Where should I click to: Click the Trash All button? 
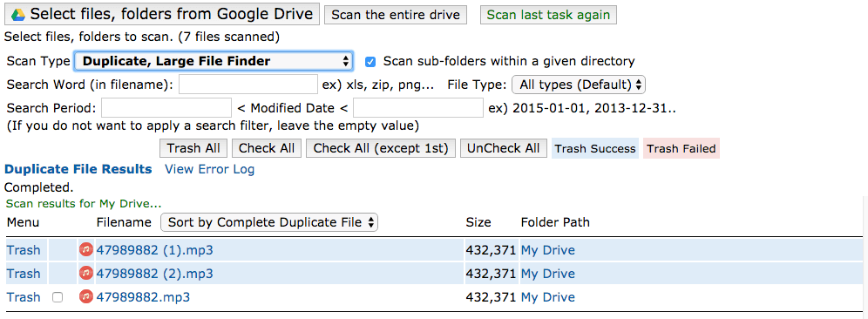point(193,148)
